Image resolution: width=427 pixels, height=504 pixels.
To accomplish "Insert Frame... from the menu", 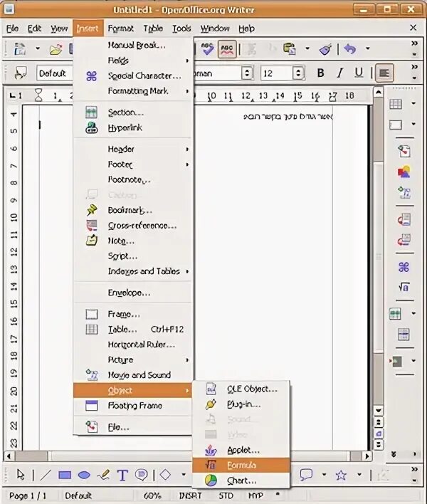I will 133,314.
